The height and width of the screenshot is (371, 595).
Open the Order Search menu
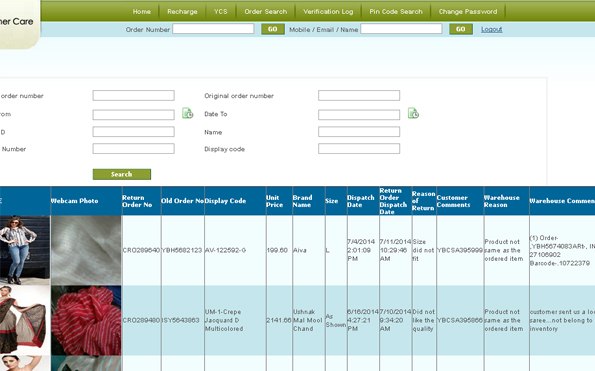(x=266, y=12)
